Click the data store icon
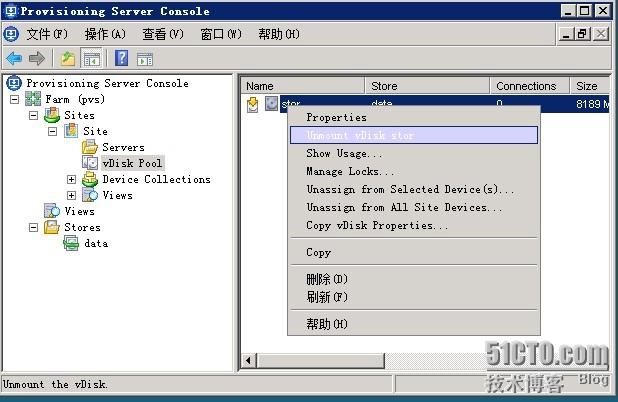 (x=71, y=243)
